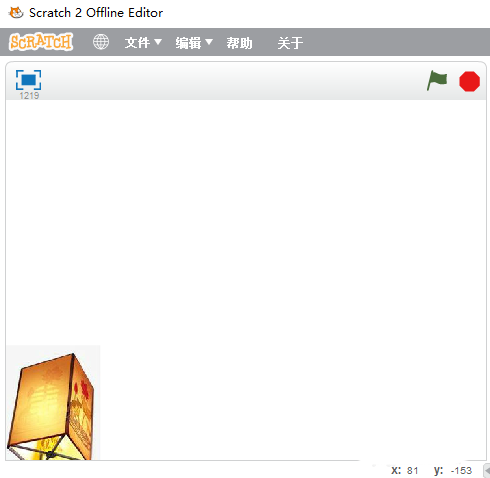490x478 pixels.
Task: Expand the 编辑 dropdown arrow
Action: click(x=209, y=42)
